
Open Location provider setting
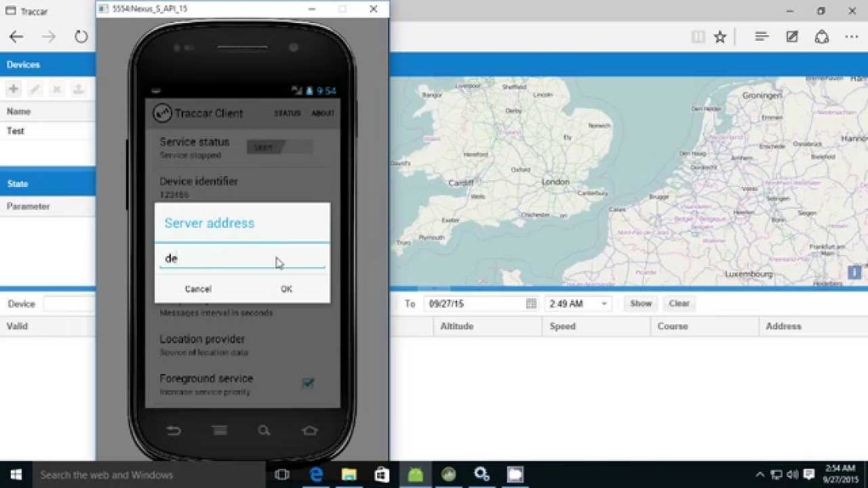(242, 344)
